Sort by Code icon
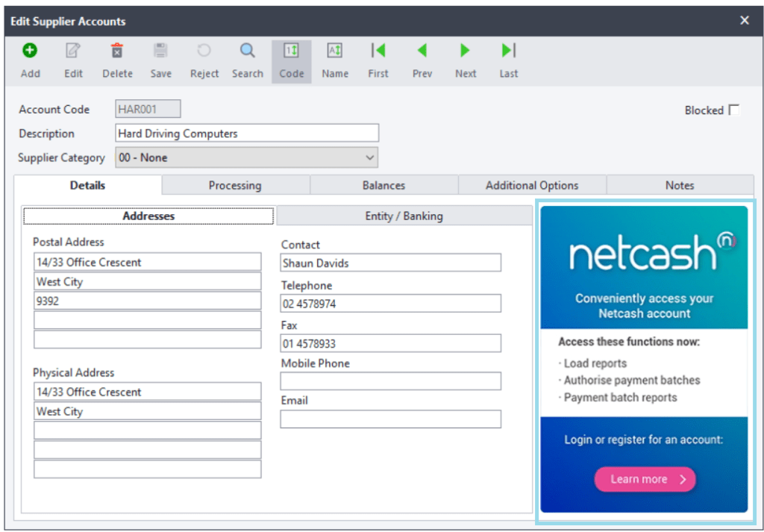 pos(292,50)
